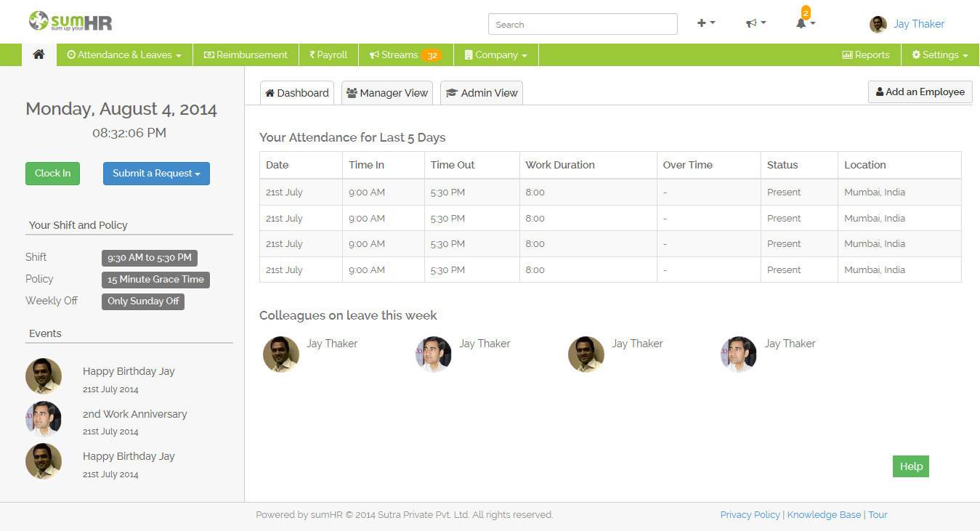
Task: Open the Reimbursement menu
Action: [246, 54]
